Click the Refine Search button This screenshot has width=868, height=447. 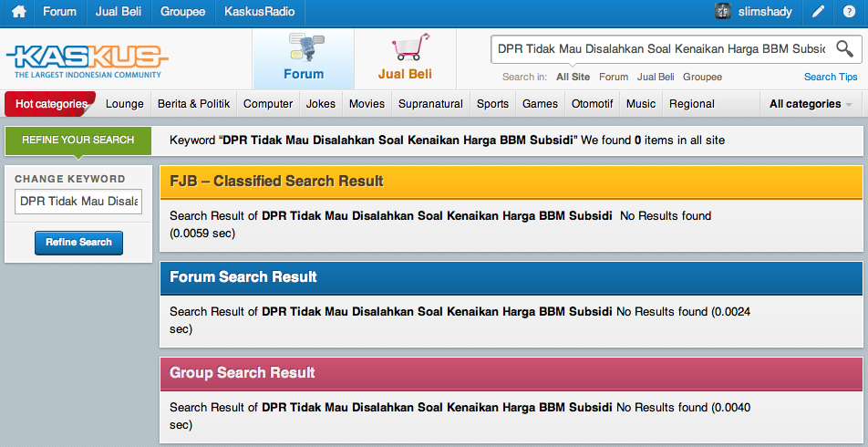(78, 243)
